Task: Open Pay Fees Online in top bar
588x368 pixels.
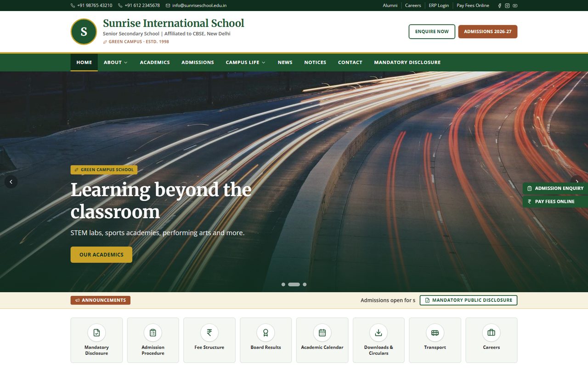Action: pyautogui.click(x=473, y=6)
